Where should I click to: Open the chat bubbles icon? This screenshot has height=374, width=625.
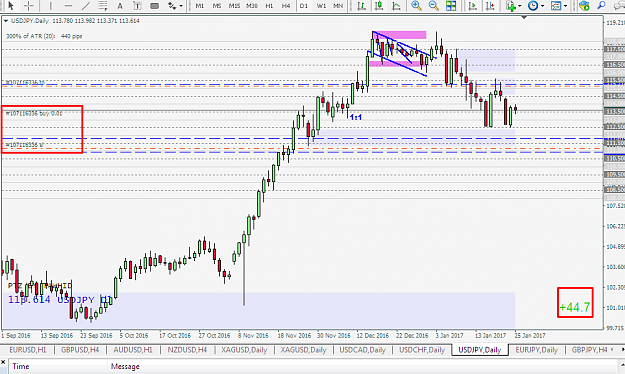[x=619, y=5]
